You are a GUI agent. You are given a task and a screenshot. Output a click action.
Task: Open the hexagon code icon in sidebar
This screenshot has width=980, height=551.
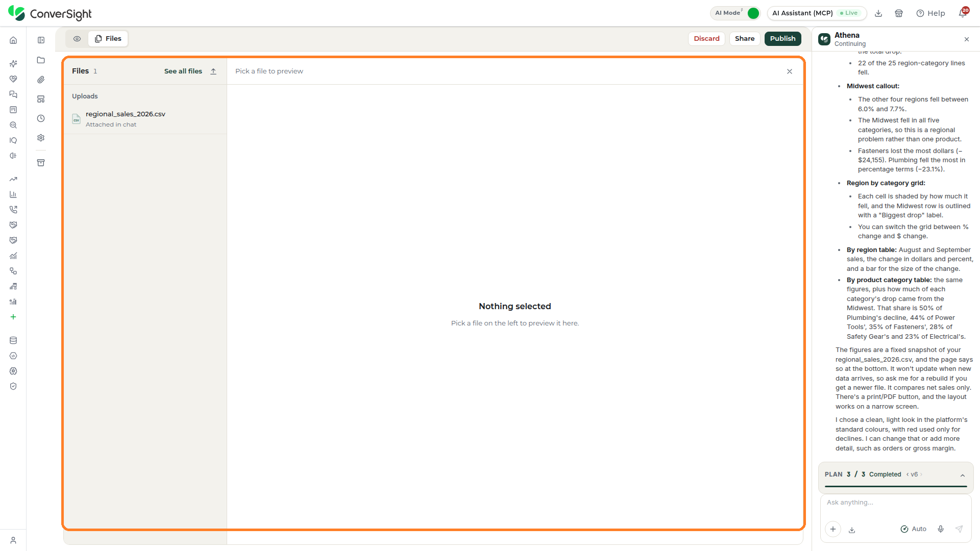click(x=13, y=356)
